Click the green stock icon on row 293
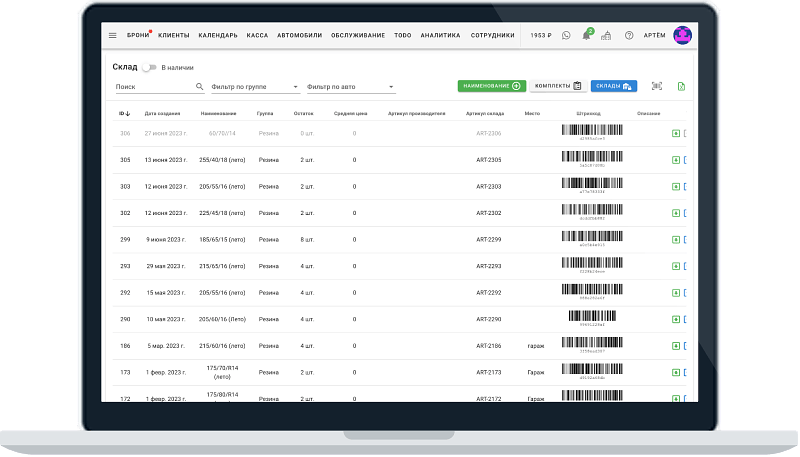The image size is (800, 457). (x=676, y=266)
